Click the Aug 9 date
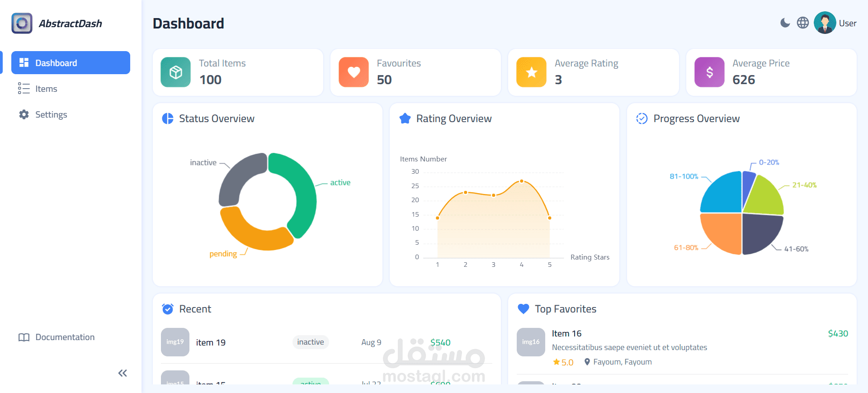Screen dimensions: 868x393 (371, 342)
